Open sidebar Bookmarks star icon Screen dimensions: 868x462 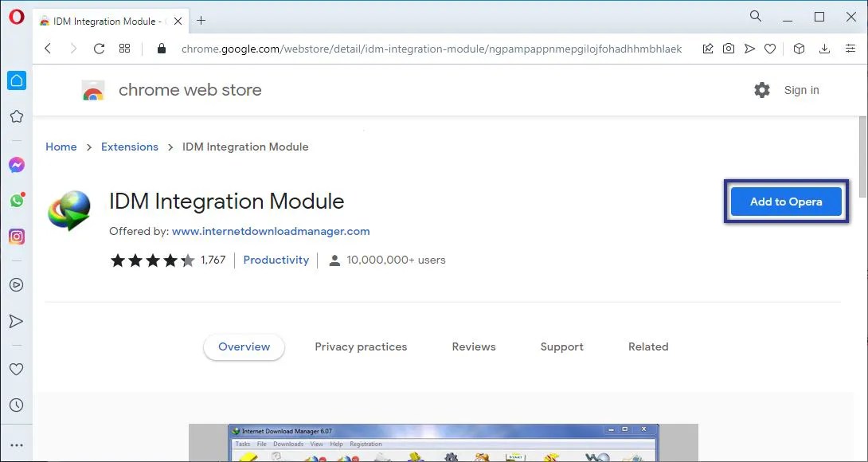pos(17,116)
